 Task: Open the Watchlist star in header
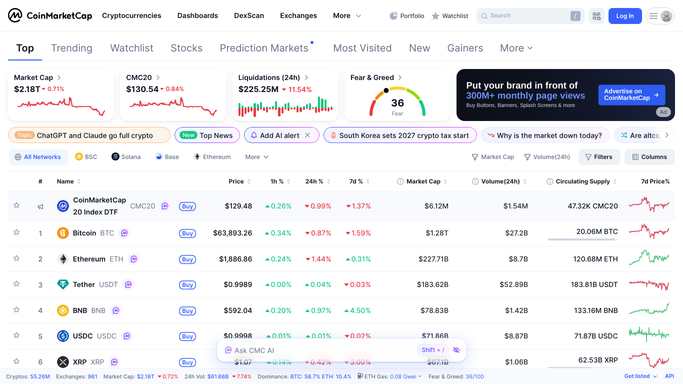435,16
